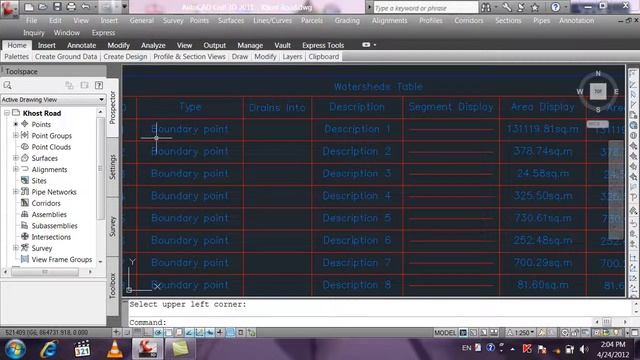Select Intersections in the Prospector tree
The width and height of the screenshot is (640, 360).
51,237
